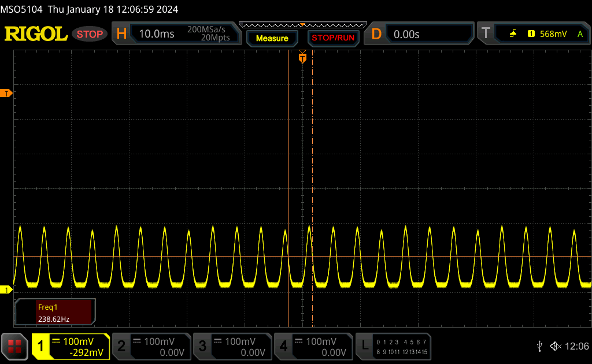
Task: Click the rising edge trigger icon
Action: coord(513,34)
